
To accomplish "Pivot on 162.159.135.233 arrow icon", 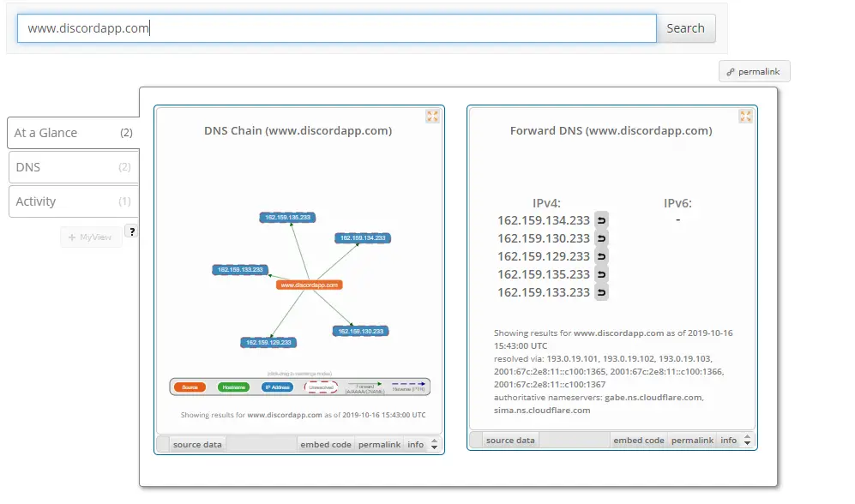I will [601, 274].
